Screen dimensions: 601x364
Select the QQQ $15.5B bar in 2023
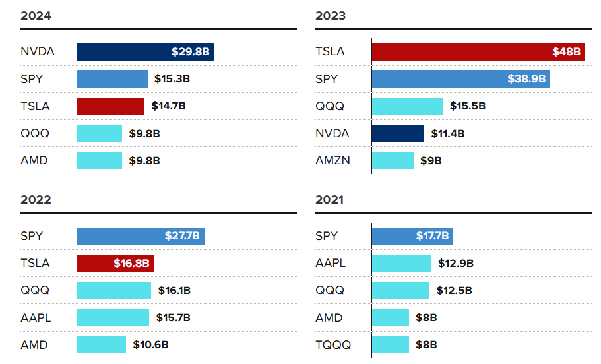pos(407,106)
